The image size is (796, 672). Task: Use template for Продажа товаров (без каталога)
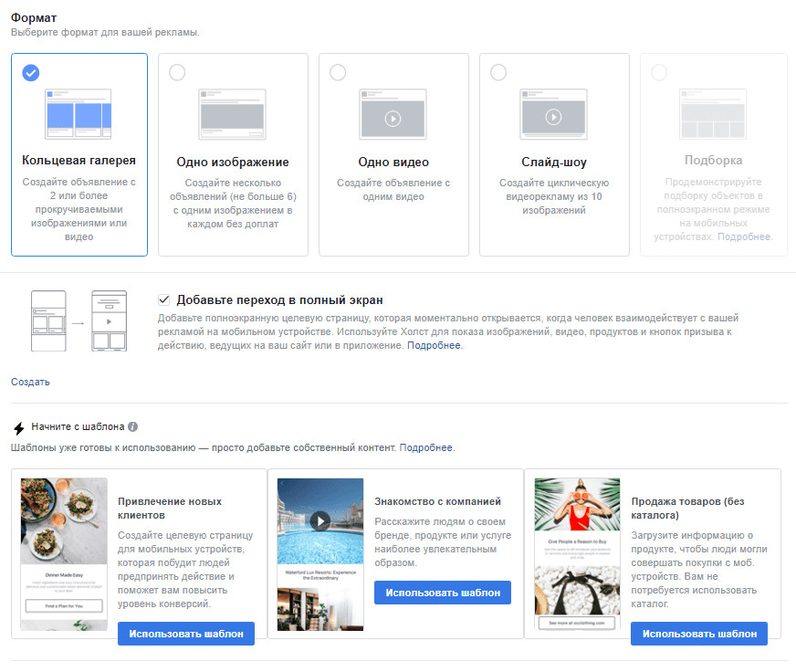click(x=699, y=634)
